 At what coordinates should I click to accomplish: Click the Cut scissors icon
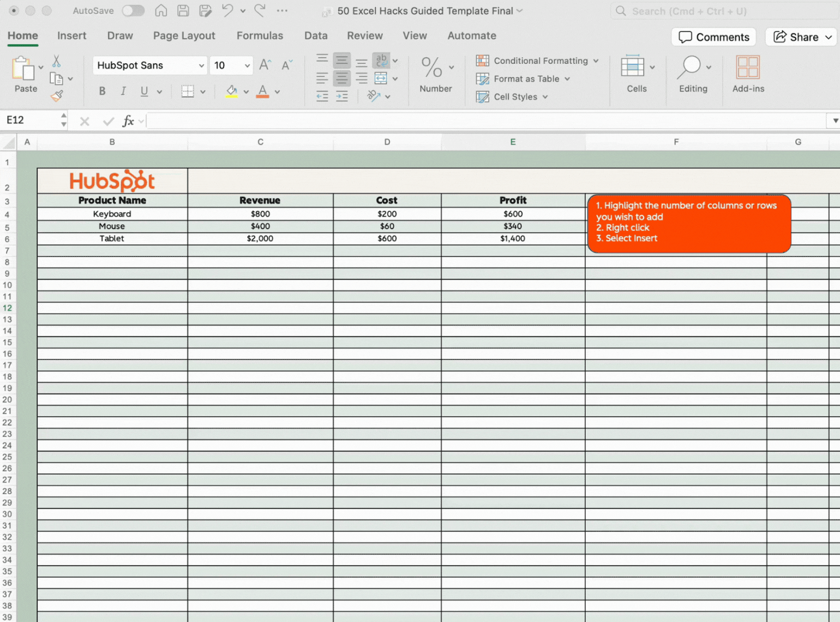(56, 60)
